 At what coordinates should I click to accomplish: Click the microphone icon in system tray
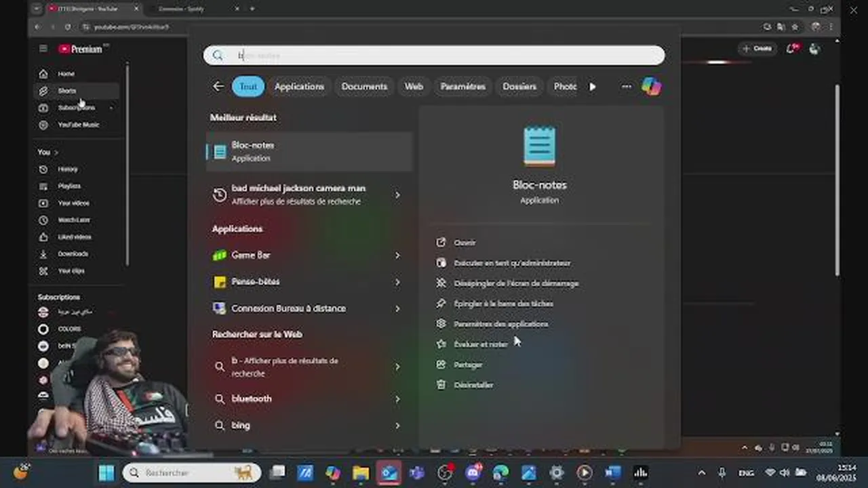coord(723,472)
